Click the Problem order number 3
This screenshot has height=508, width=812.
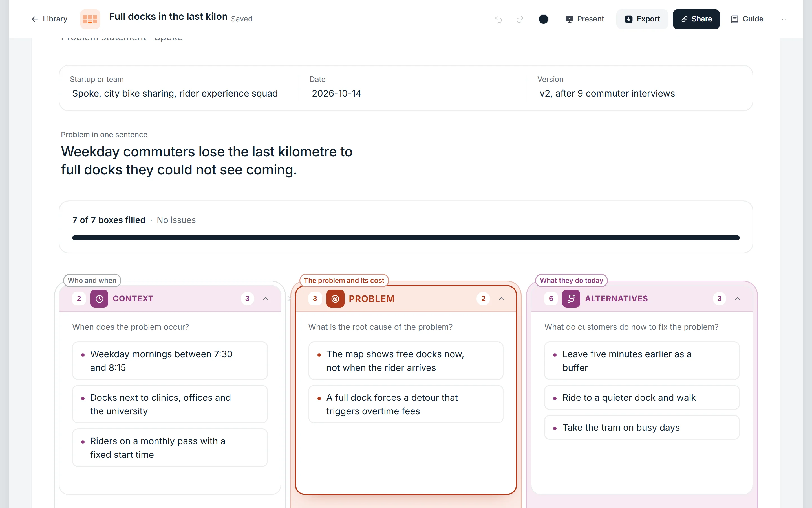pyautogui.click(x=315, y=299)
